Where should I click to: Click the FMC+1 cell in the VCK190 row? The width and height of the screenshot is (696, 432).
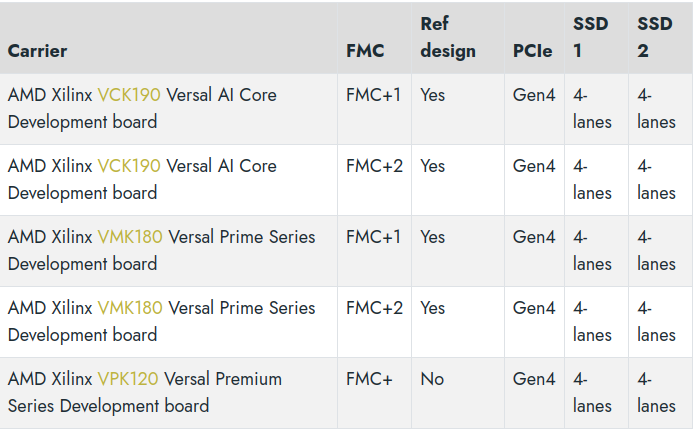tap(373, 95)
